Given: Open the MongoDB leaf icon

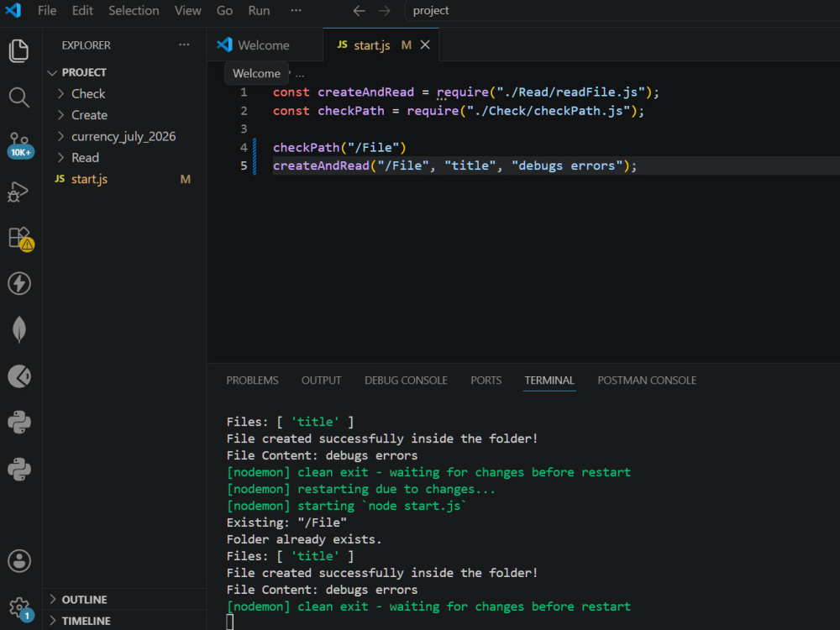Looking at the screenshot, I should coord(19,329).
